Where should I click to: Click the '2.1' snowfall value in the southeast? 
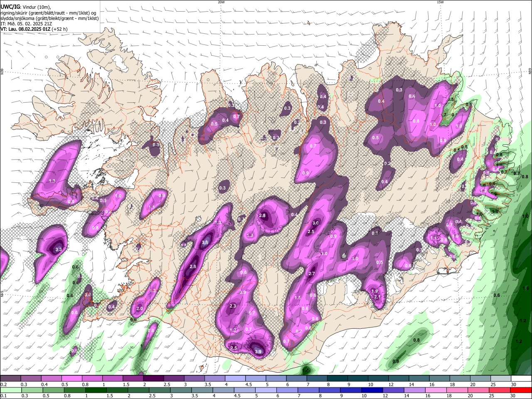pos(377,297)
